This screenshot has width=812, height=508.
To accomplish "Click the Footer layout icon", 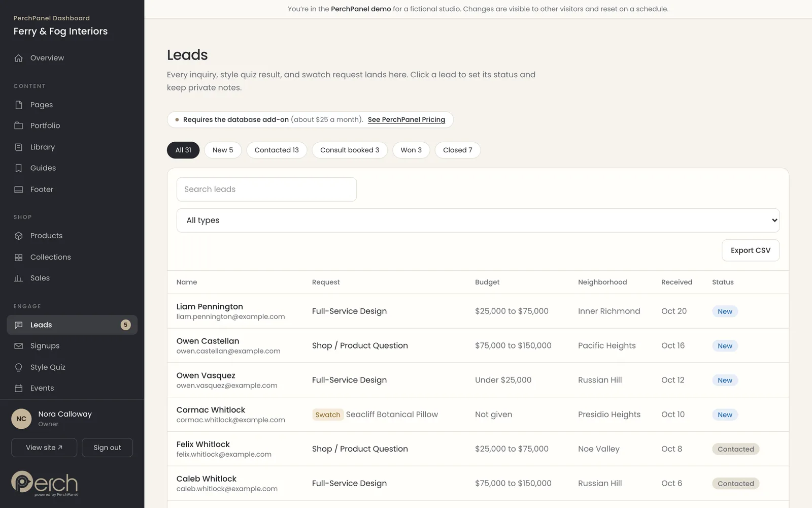I will (x=19, y=189).
